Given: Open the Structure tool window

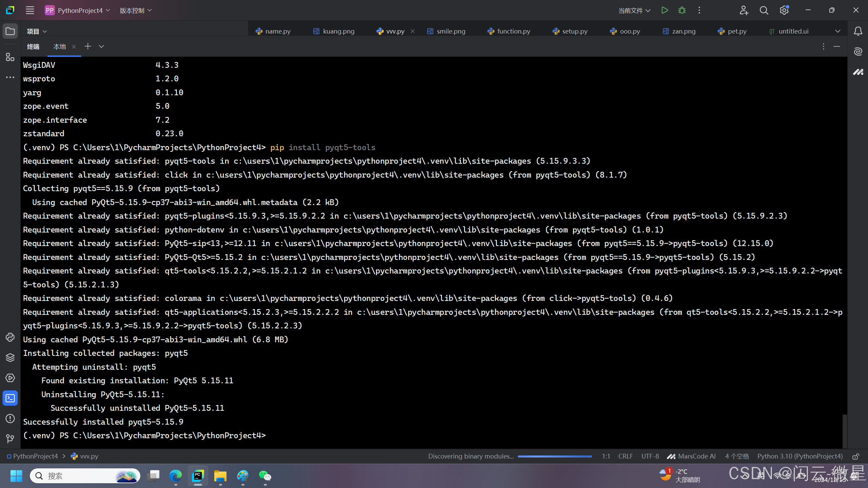Looking at the screenshot, I should click(x=10, y=57).
